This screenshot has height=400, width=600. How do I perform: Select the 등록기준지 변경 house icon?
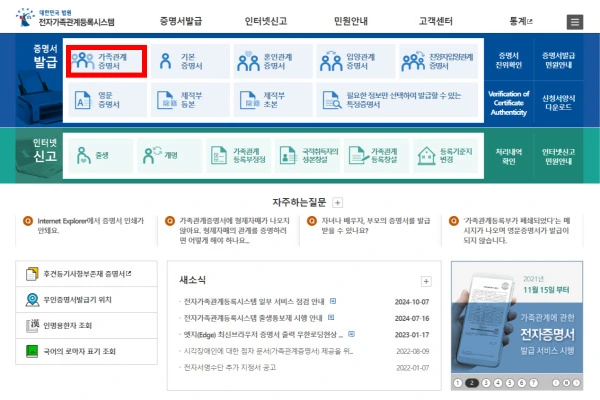point(426,155)
